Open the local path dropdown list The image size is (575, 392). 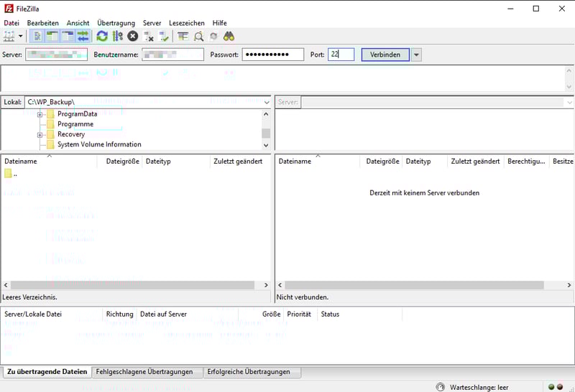[x=267, y=102]
